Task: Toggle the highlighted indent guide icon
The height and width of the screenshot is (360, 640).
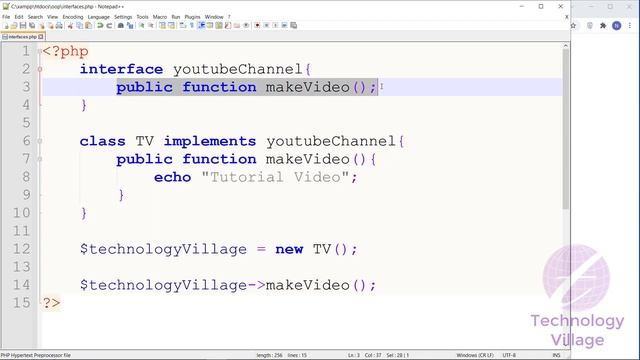Action: coord(201,25)
